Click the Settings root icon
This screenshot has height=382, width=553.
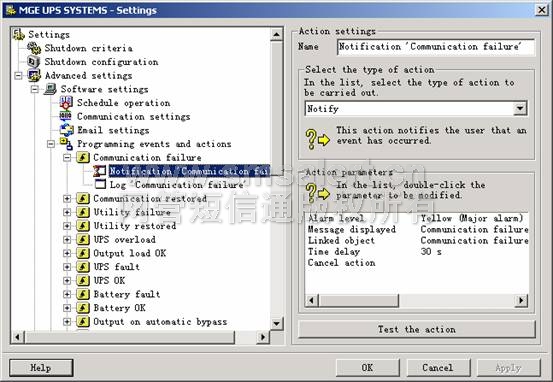coord(18,35)
